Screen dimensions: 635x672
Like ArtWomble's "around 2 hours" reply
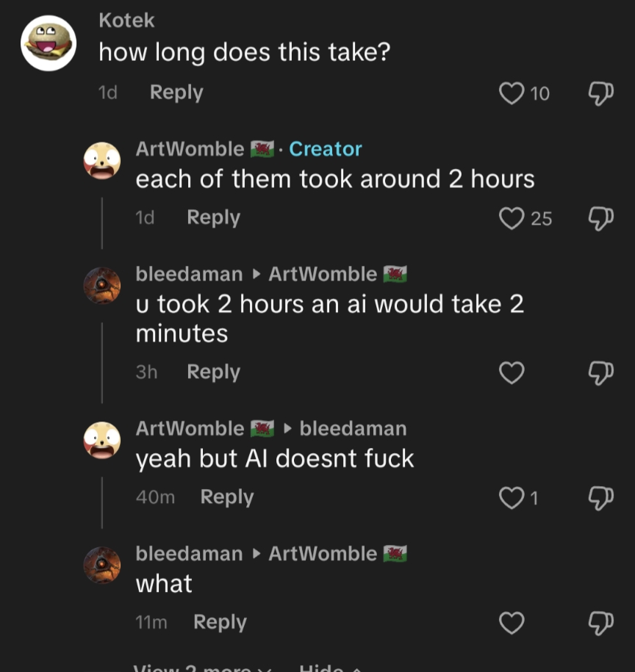(512, 218)
